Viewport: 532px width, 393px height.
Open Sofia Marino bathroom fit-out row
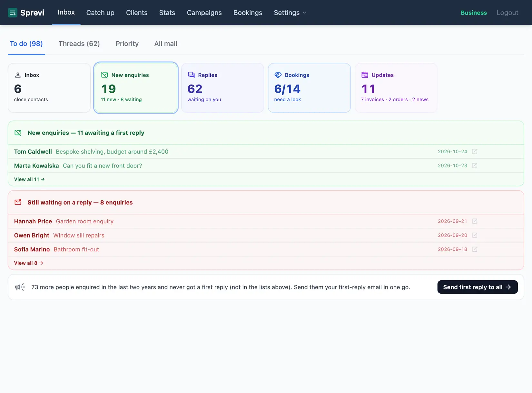266,249
